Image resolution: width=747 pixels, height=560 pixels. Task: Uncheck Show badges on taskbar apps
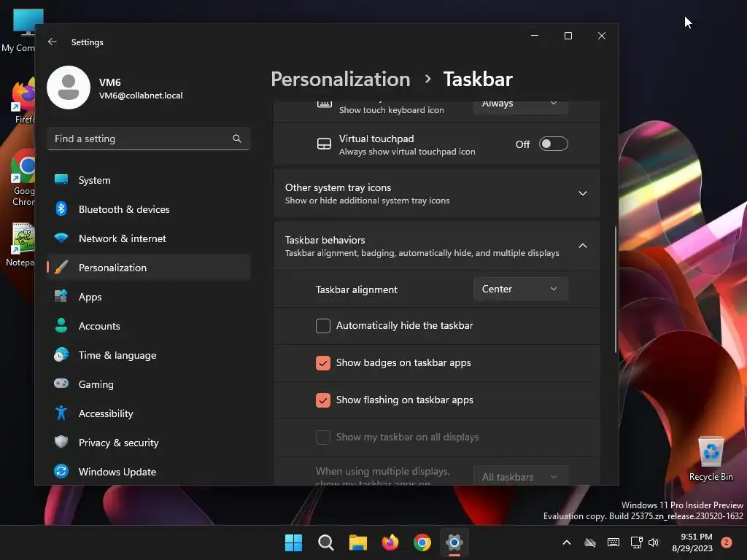click(323, 363)
